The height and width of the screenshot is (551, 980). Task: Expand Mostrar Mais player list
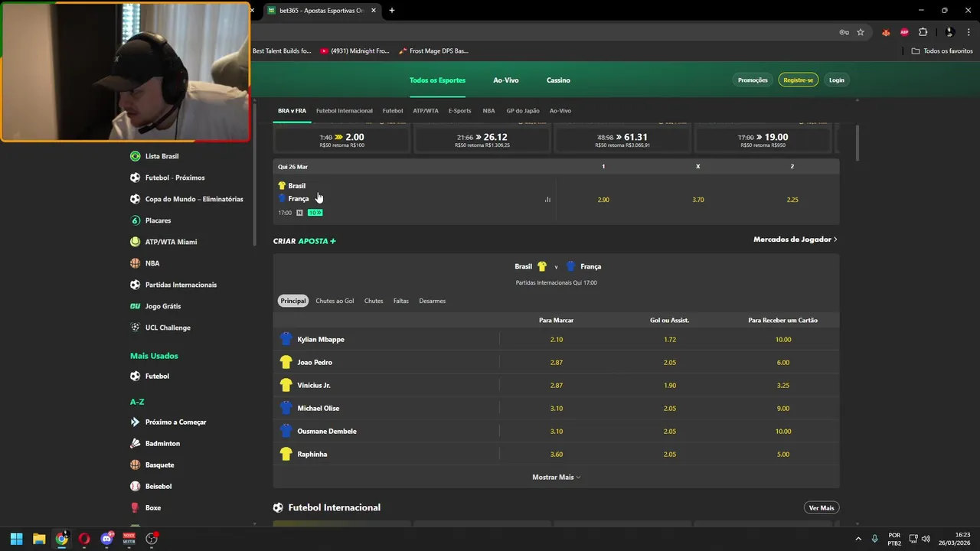pos(557,478)
